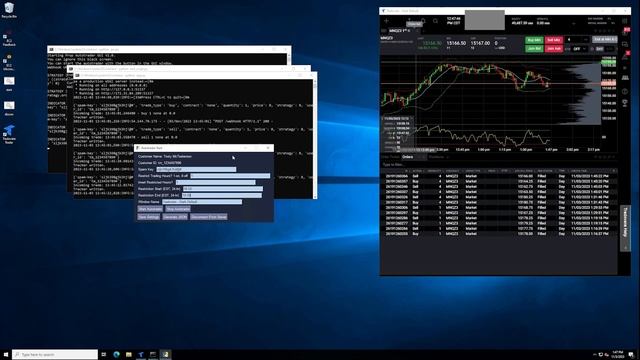Click the Windows Start button
Image resolution: width=640 pixels, height=360 pixels.
pos(6,355)
